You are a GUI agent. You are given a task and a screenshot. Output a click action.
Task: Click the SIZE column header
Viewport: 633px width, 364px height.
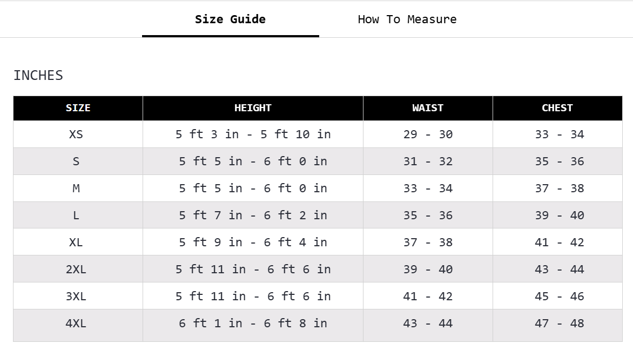78,108
